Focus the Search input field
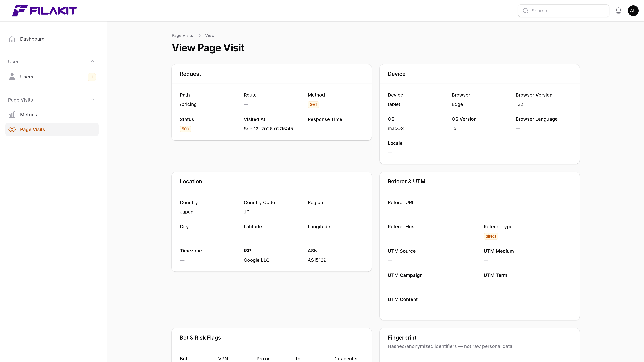Image resolution: width=644 pixels, height=362 pixels. 563,11
